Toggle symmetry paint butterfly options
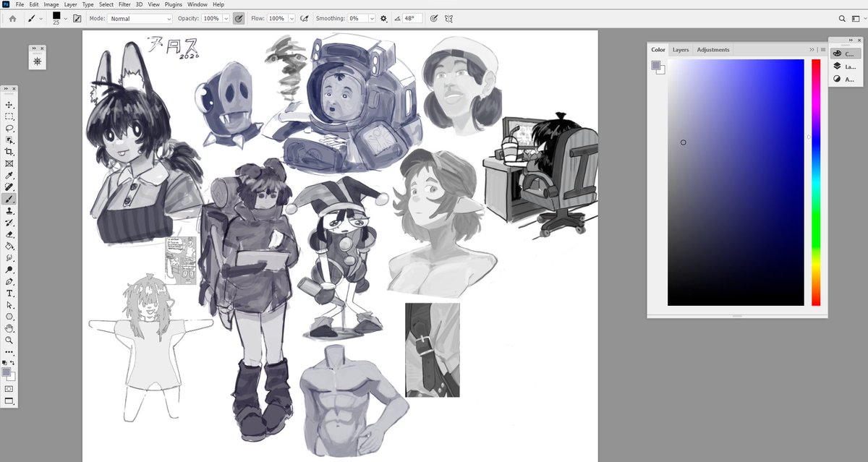Image resolution: width=868 pixels, height=462 pixels. click(449, 18)
